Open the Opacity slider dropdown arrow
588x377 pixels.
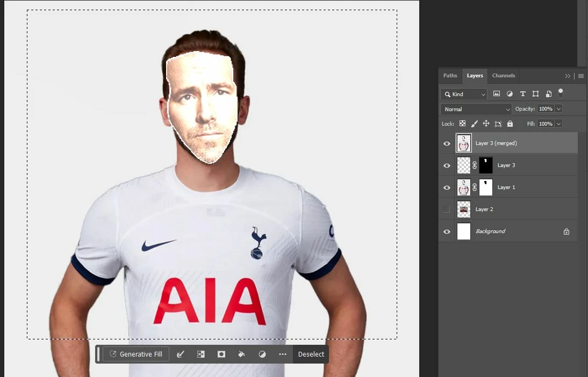pyautogui.click(x=558, y=109)
